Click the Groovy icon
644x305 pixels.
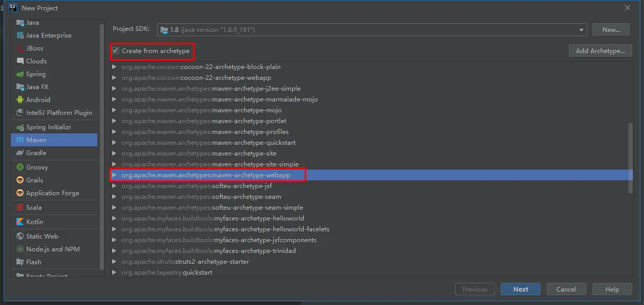point(20,167)
